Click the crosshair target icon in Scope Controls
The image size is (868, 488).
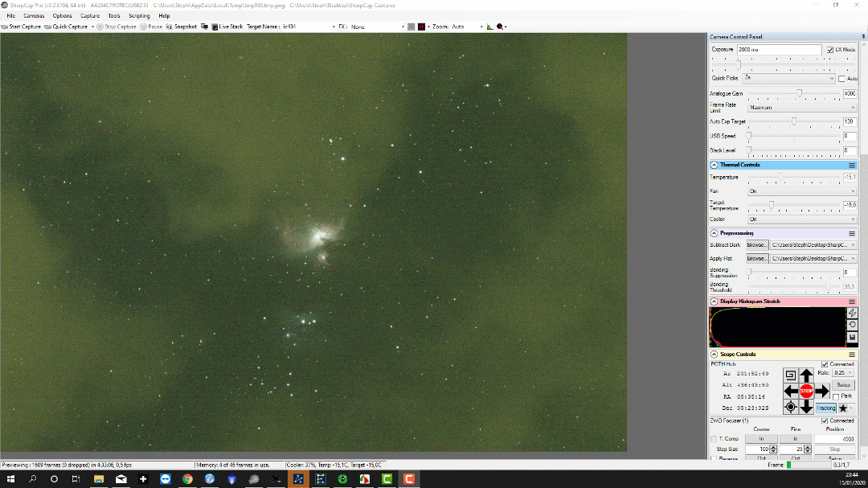(791, 407)
